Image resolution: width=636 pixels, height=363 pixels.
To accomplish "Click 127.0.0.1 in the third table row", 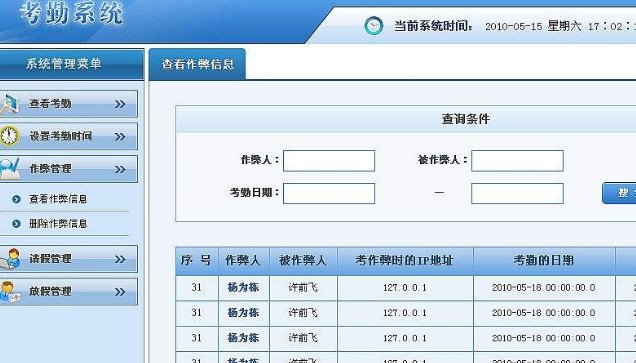I will pos(405,338).
